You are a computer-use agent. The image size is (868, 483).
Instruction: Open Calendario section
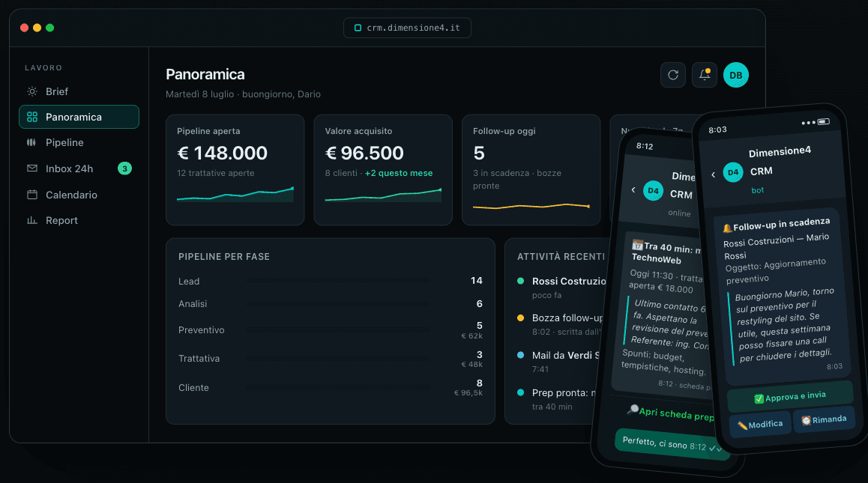(79, 194)
